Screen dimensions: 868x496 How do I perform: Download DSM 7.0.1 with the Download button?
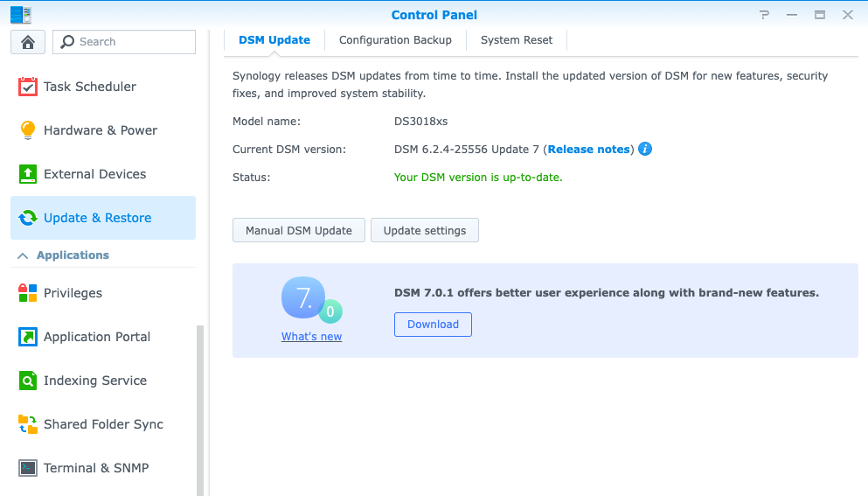[x=433, y=325]
